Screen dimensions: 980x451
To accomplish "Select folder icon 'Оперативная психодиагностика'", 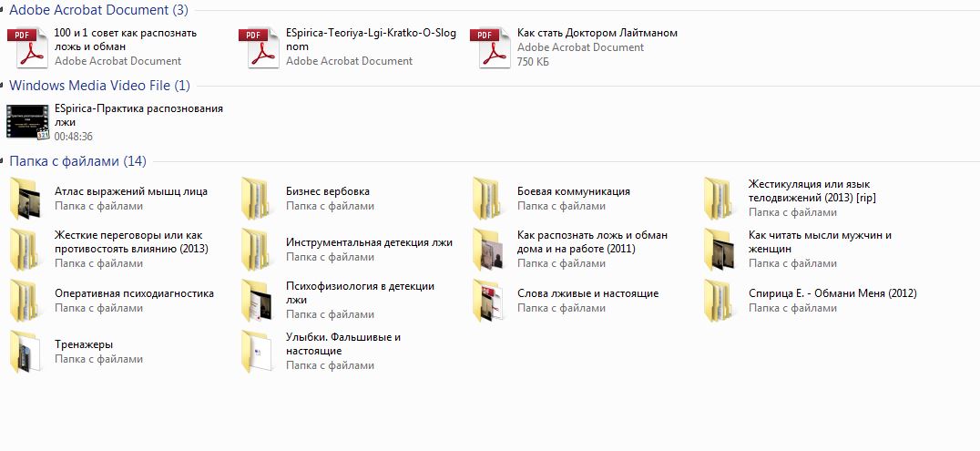I will coord(25,301).
